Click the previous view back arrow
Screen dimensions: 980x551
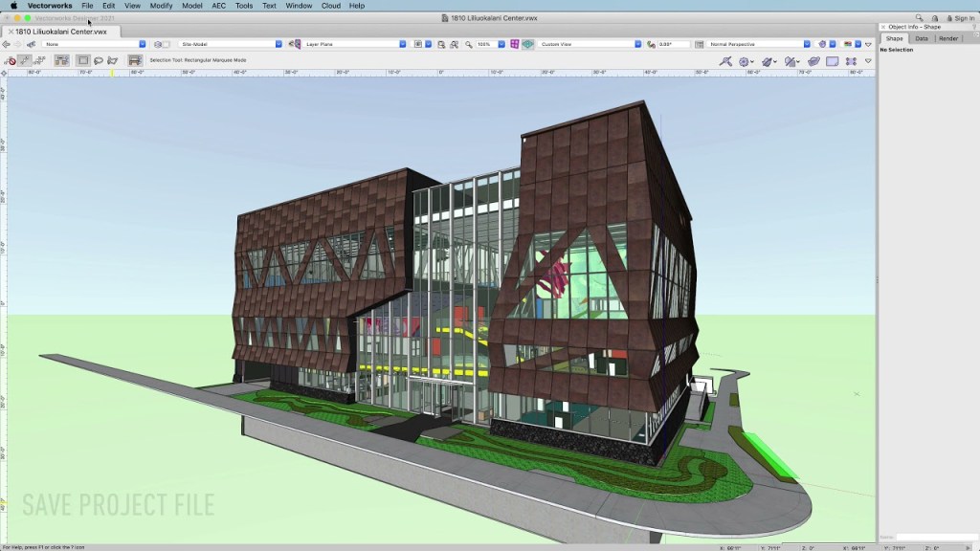(x=8, y=44)
